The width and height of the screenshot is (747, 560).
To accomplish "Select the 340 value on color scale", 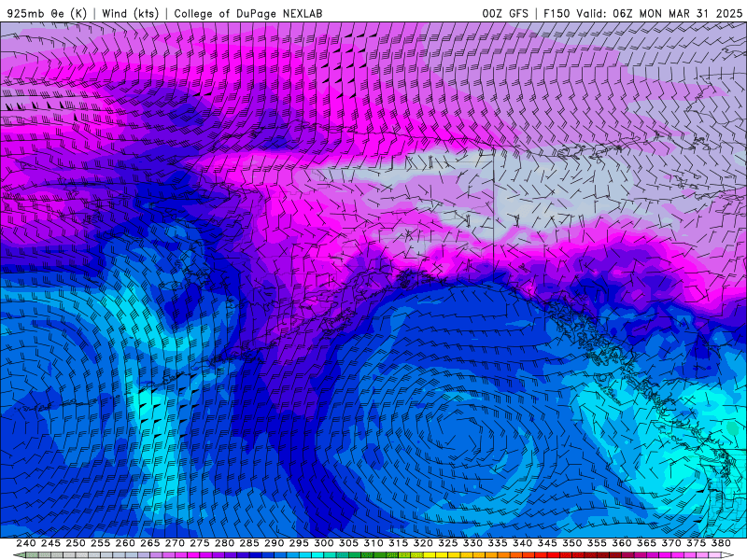I will click(x=522, y=543).
